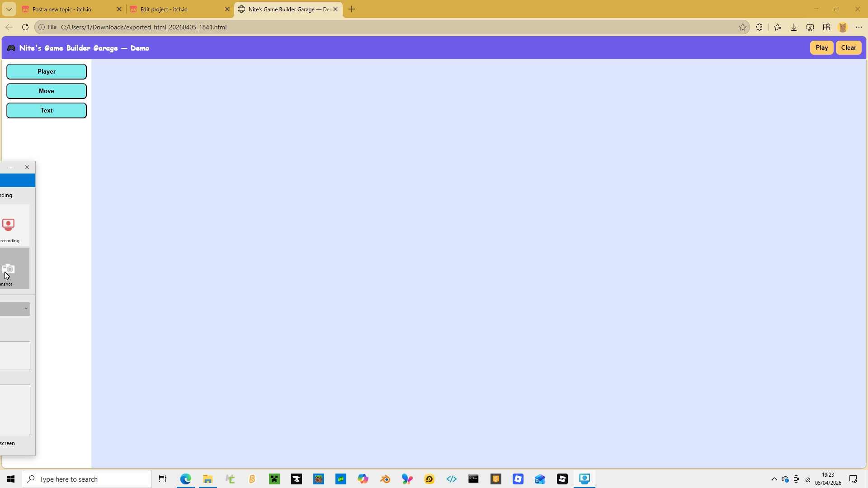Open the browser Screenshot tool
This screenshot has height=488, width=868.
coord(810,27)
